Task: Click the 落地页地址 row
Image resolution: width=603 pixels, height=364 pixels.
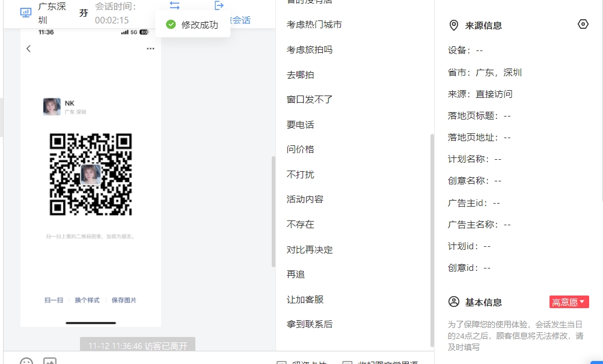Action: coord(479,137)
